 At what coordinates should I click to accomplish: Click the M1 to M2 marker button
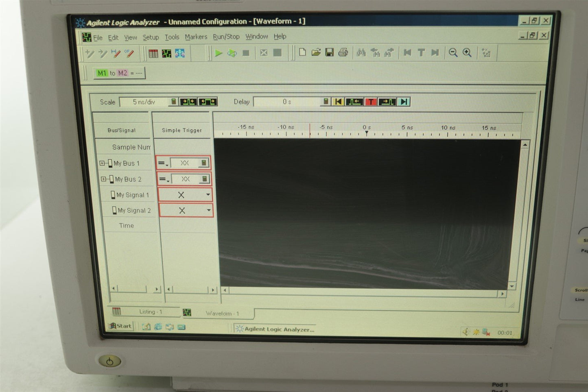(119, 73)
